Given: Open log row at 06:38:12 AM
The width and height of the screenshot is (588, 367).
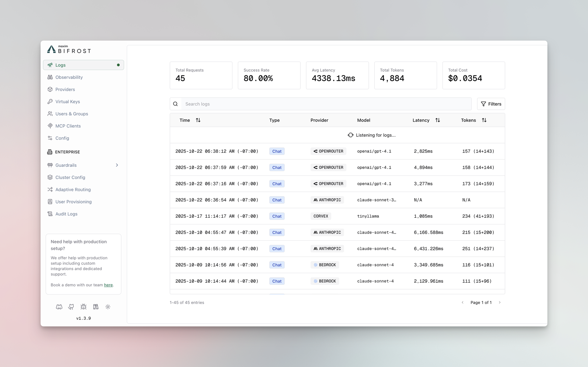Looking at the screenshot, I should click(x=337, y=151).
